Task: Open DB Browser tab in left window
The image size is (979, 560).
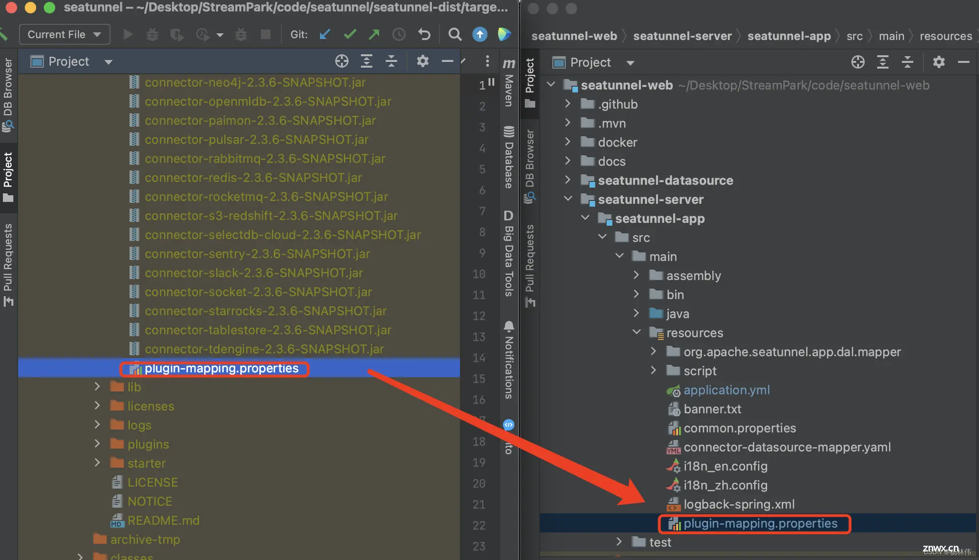Action: pyautogui.click(x=8, y=94)
